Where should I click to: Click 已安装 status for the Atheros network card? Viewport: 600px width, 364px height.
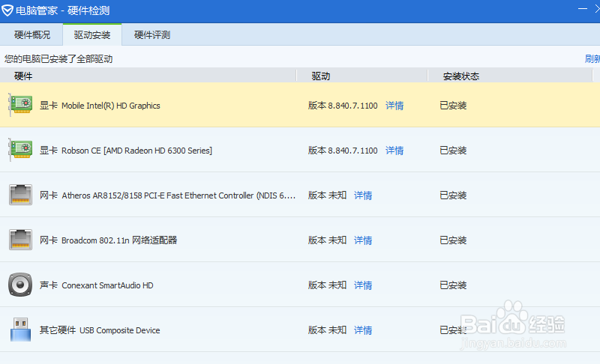click(x=453, y=195)
